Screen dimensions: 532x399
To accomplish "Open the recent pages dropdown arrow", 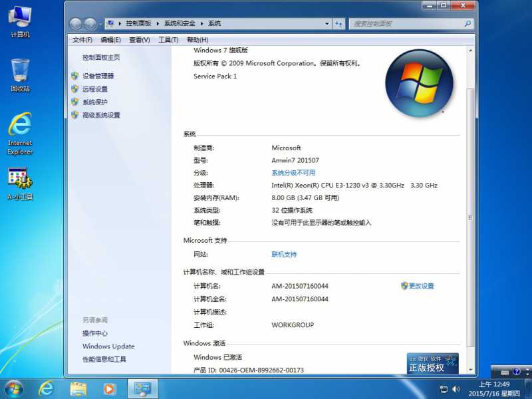I will (x=100, y=24).
